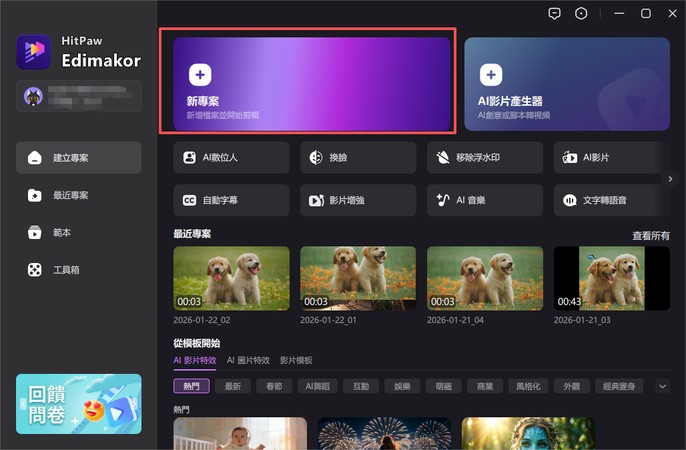Filter templates by 經典變身

[x=619, y=386]
